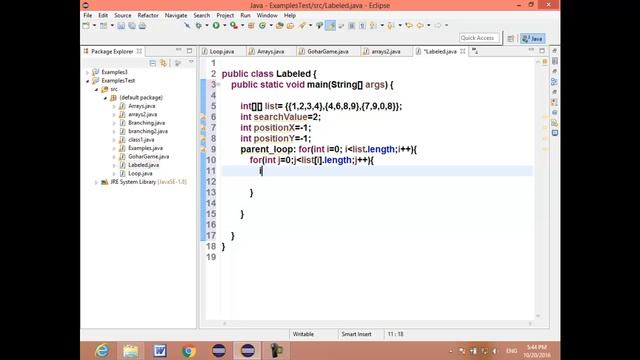Click the Run Last Tool external tools icon

coord(233,26)
